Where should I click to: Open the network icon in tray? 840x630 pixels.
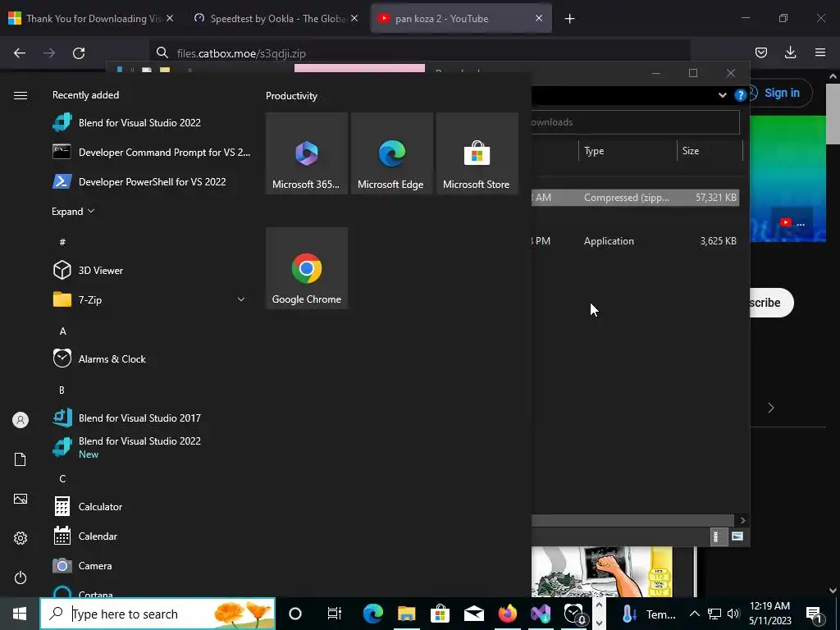(714, 614)
